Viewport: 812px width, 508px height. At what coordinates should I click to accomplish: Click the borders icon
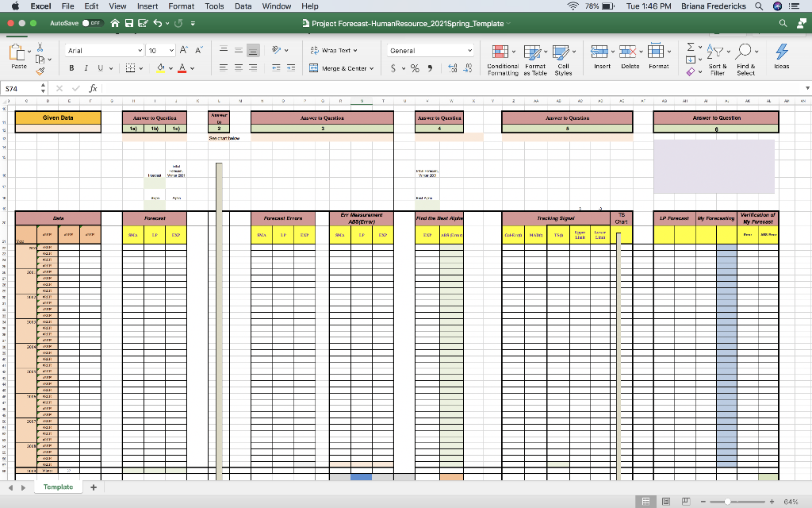131,68
